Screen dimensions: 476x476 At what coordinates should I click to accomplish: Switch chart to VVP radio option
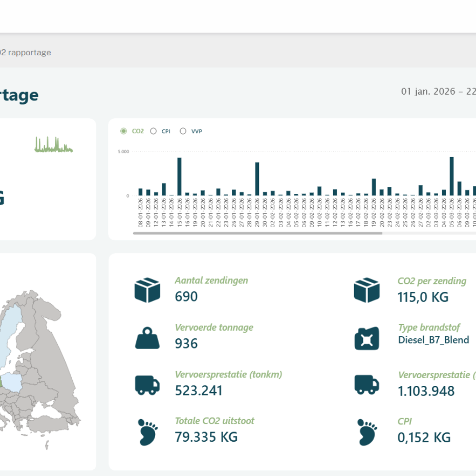click(x=183, y=131)
